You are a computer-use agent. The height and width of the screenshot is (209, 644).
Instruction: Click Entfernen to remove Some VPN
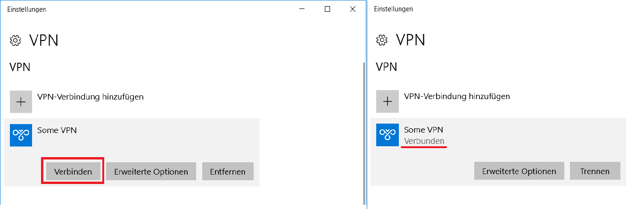pos(228,171)
